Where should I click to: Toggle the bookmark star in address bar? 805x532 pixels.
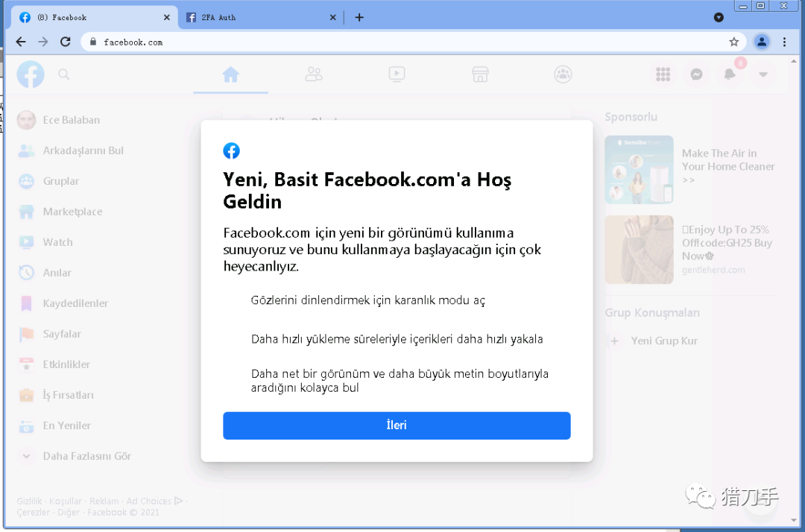tap(733, 42)
